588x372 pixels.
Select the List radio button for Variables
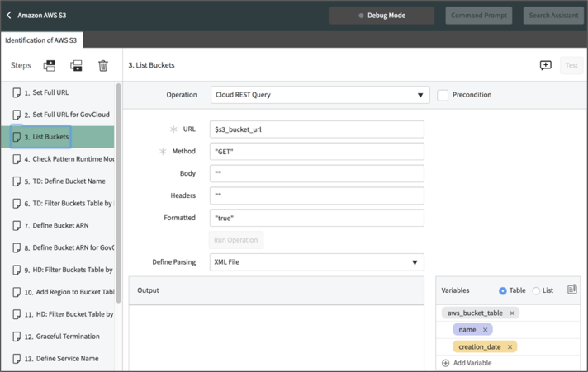coord(536,290)
